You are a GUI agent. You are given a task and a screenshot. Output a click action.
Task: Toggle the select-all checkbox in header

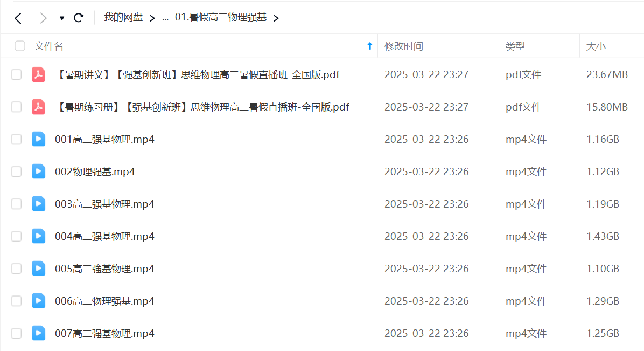(20, 46)
